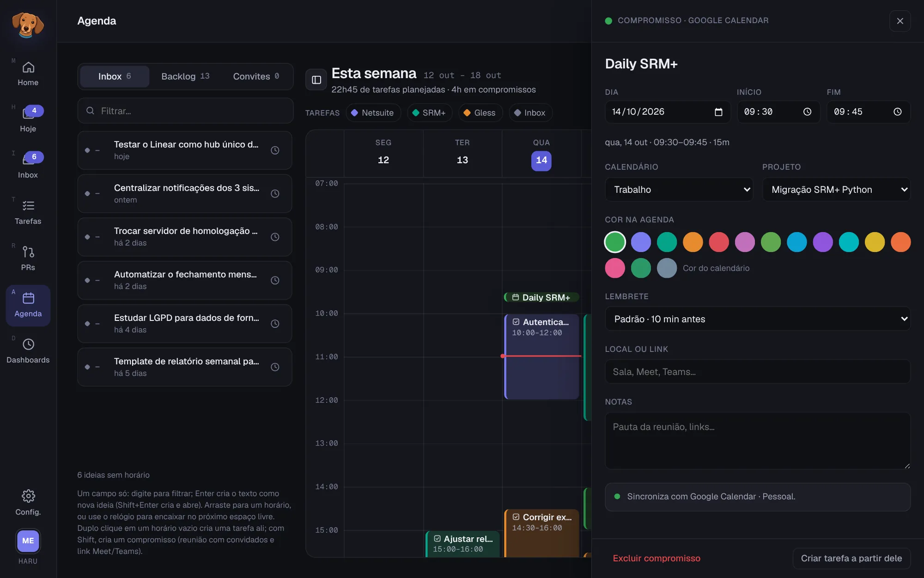This screenshot has height=578, width=924.
Task: Open time picker icon in Fim field
Action: coord(897,112)
